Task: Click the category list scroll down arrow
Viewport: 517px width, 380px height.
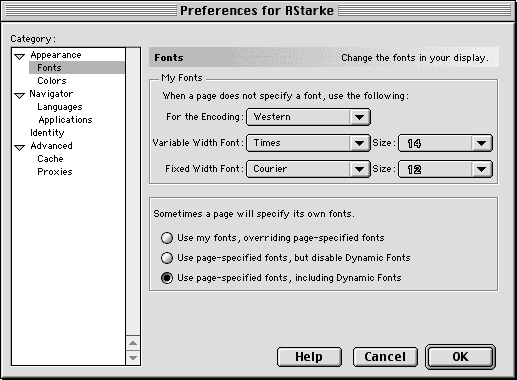Action: click(x=133, y=358)
